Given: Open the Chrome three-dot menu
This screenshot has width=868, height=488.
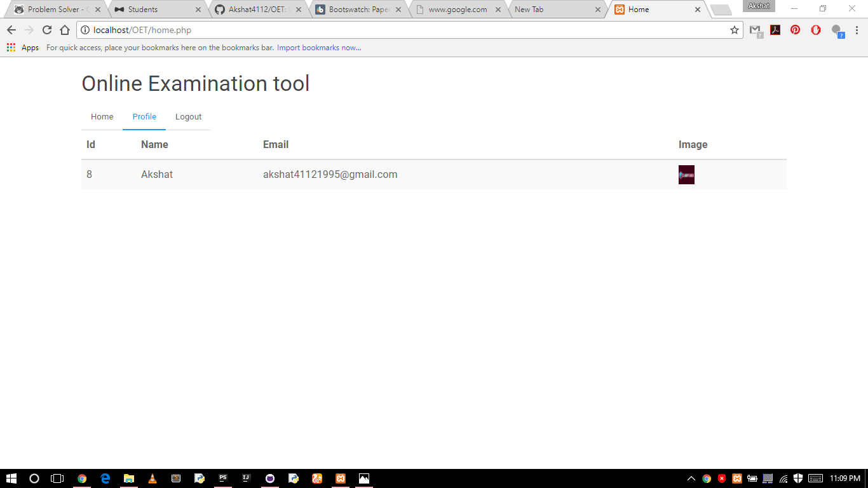Looking at the screenshot, I should tap(857, 30).
